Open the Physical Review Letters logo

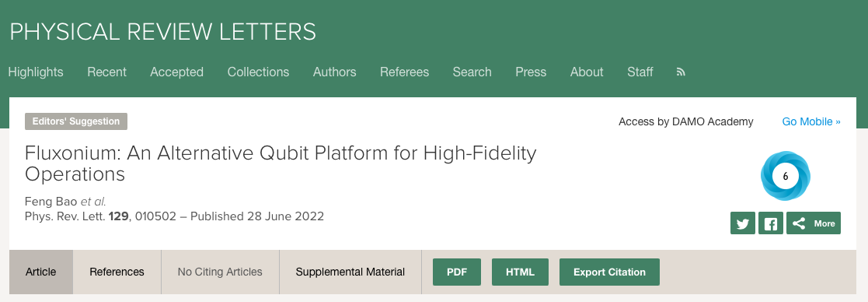[162, 32]
